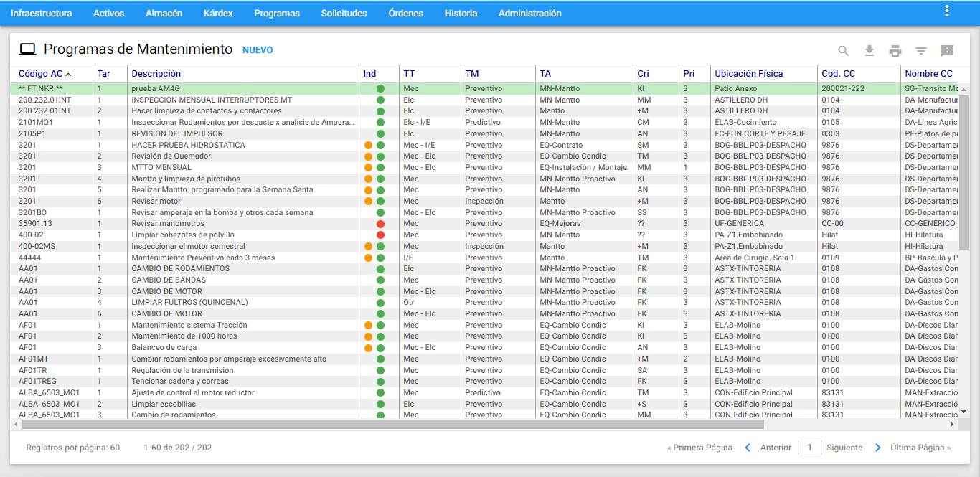
Task: Open the Historia menu
Action: pos(461,13)
